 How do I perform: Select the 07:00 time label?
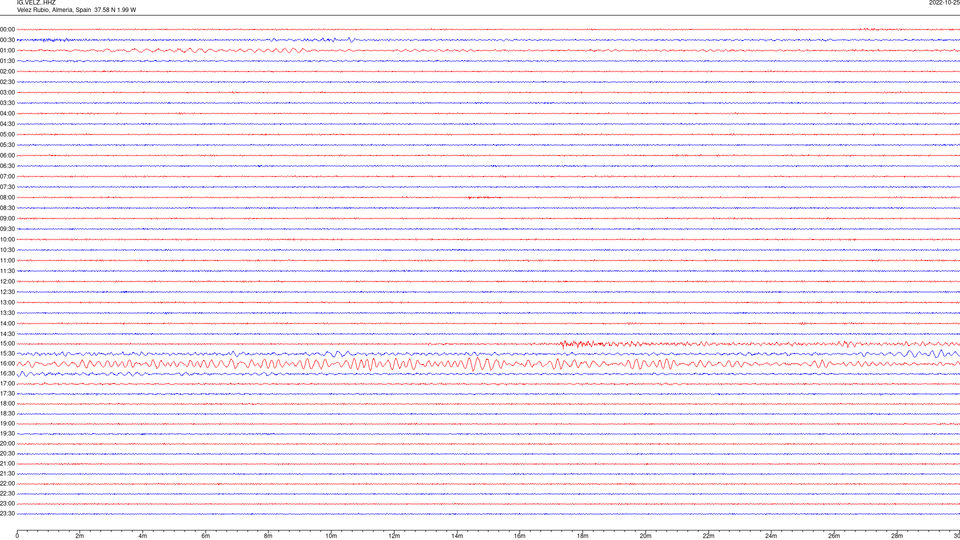7,176
